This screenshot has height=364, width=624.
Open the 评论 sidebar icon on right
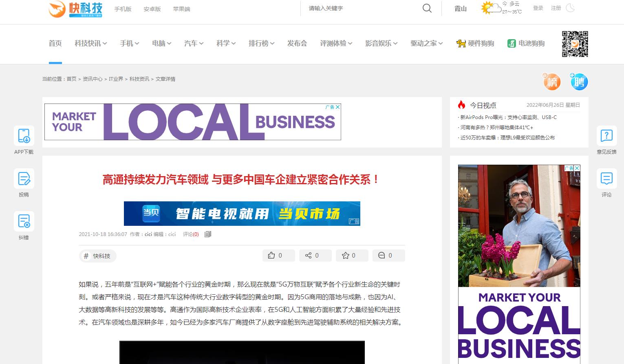coord(606,179)
